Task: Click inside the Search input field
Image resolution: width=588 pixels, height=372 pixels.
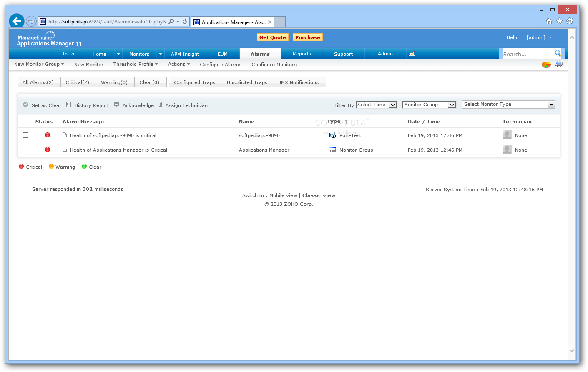Action: 528,54
